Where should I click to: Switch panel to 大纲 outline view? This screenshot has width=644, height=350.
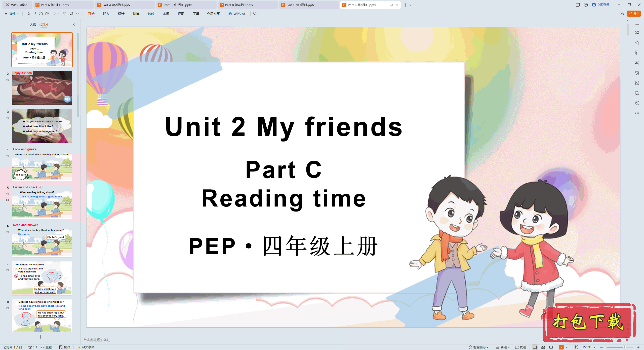33,24
